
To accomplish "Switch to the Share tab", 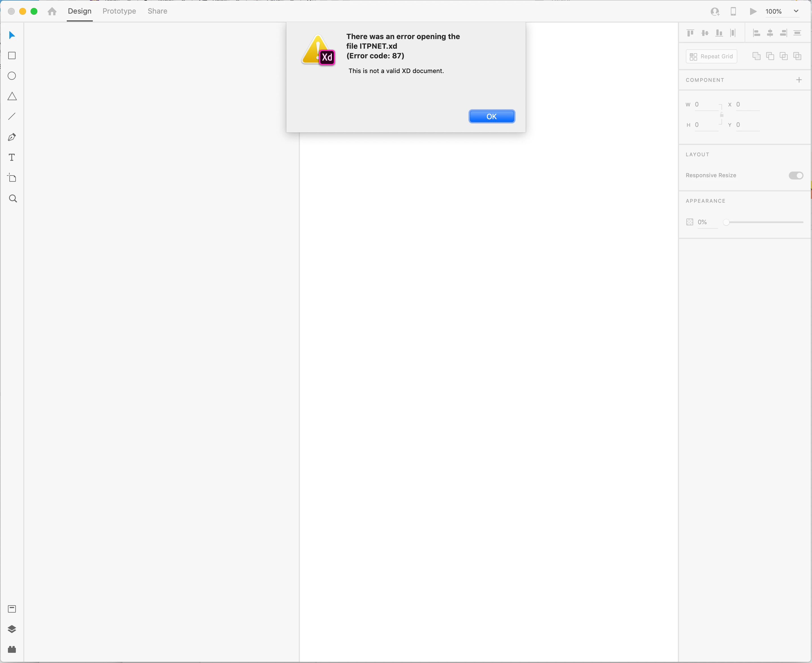I will click(x=157, y=11).
